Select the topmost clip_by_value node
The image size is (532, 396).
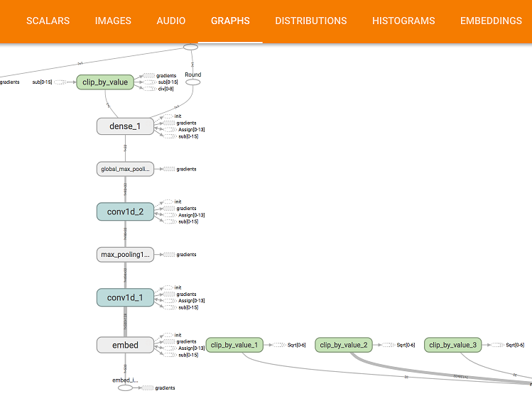pos(105,82)
